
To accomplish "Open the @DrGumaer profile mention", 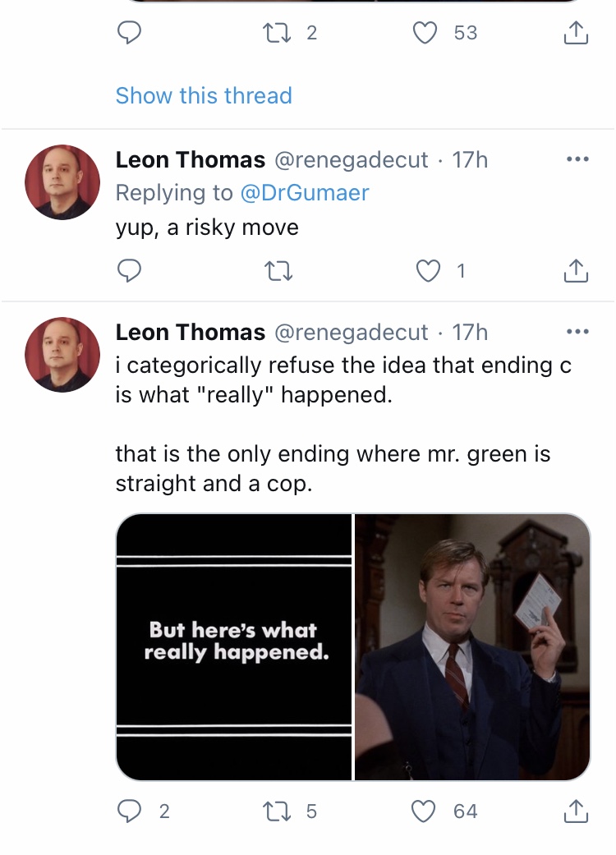I will coord(304,192).
